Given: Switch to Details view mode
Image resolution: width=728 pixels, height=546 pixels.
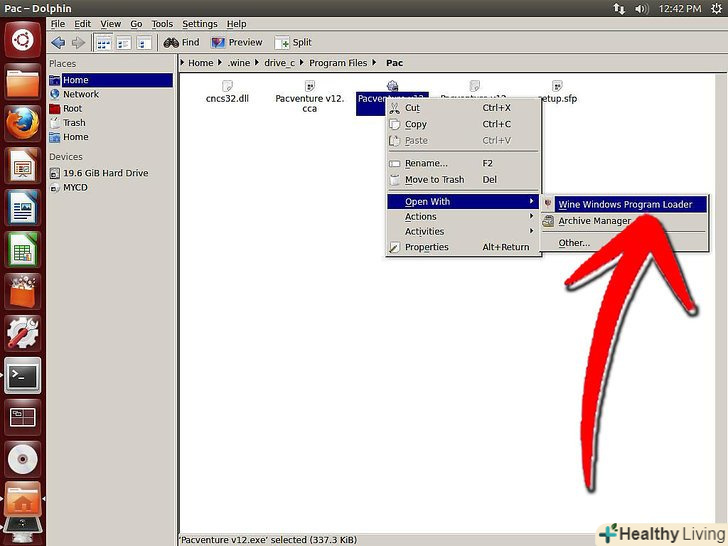Looking at the screenshot, I should click(124, 43).
